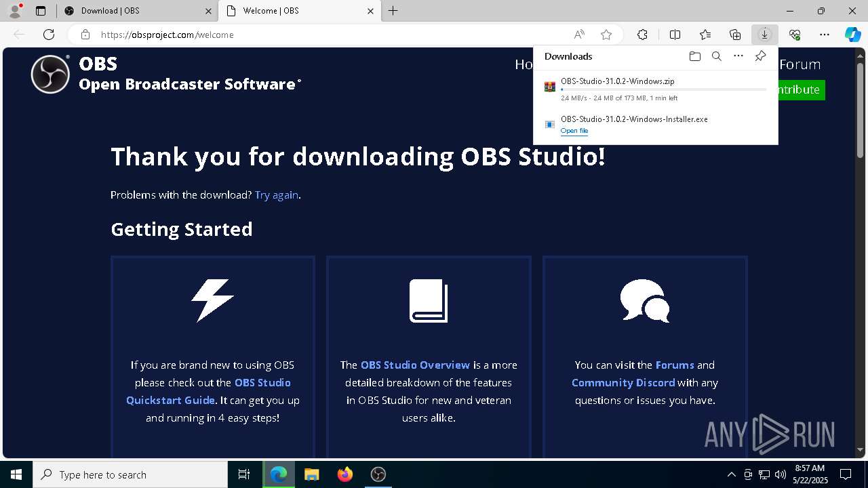Click the lightning bolt quickstart icon
Image resolution: width=868 pixels, height=488 pixels.
212,300
